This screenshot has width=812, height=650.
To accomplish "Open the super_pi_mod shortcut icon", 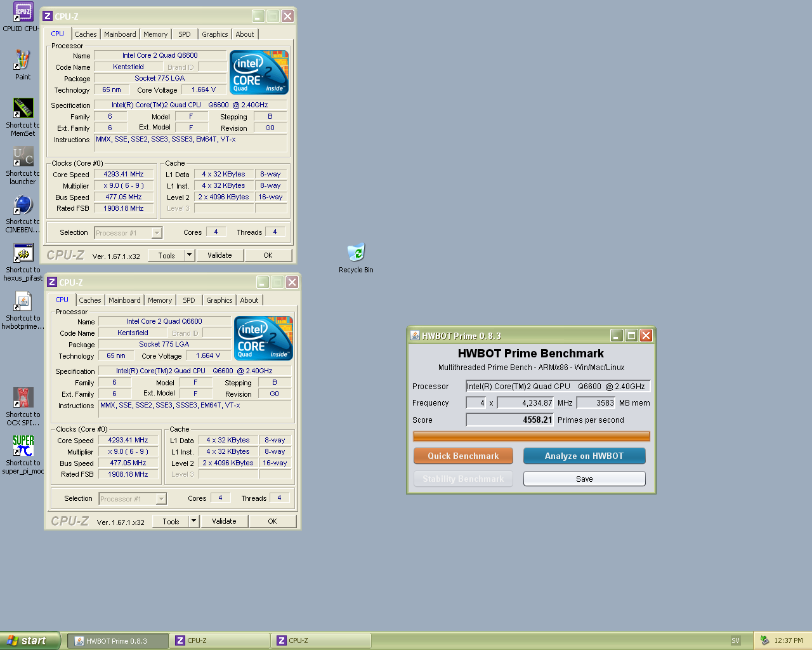I will 23,446.
